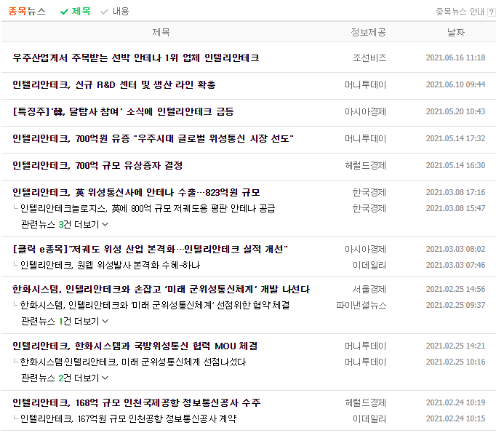Open sub-article 167억원 규모 인천공항 정보통신공사 계약
Image resolution: width=504 pixels, height=433 pixels.
[128, 419]
